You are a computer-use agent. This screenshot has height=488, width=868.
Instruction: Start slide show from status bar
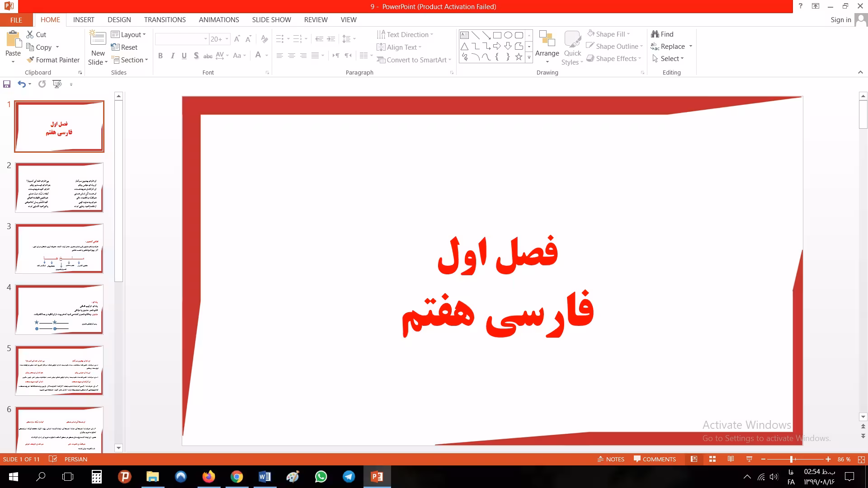pos(749,459)
